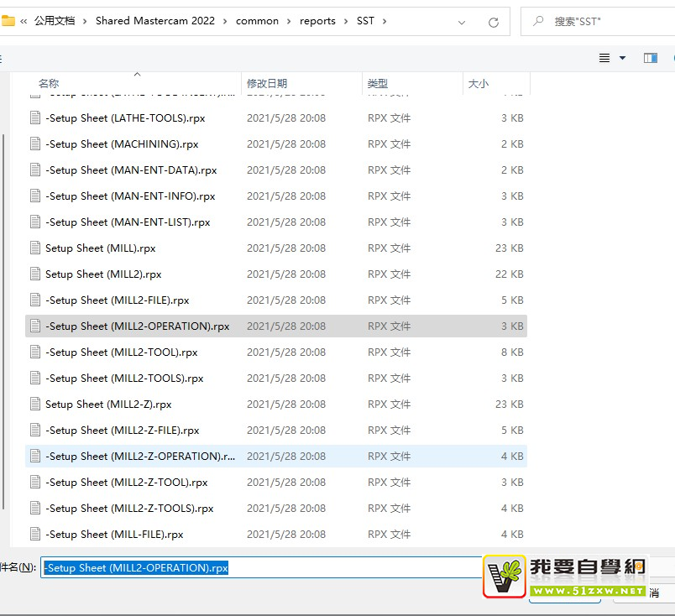Expand the address bar history dropdown
This screenshot has height=616, width=675.
[x=463, y=22]
